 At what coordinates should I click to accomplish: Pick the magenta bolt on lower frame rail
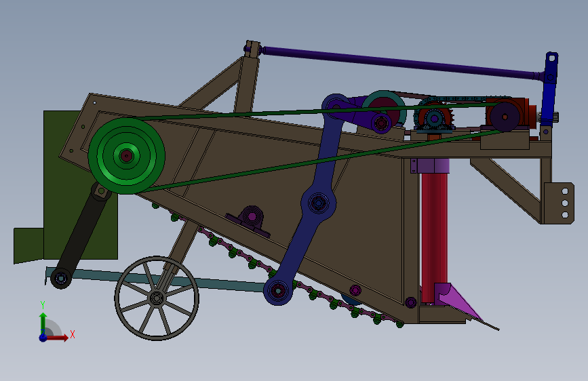pos(355,290)
